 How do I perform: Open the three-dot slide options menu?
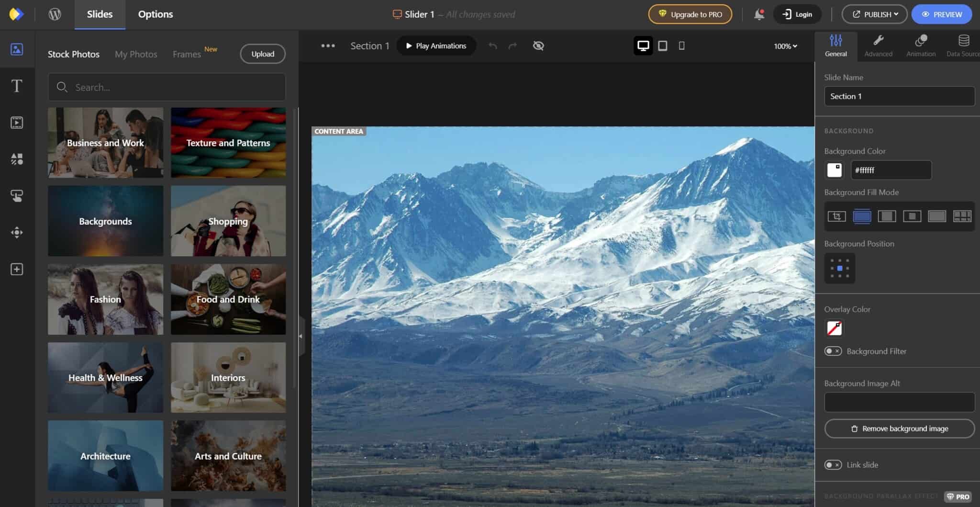pos(328,46)
